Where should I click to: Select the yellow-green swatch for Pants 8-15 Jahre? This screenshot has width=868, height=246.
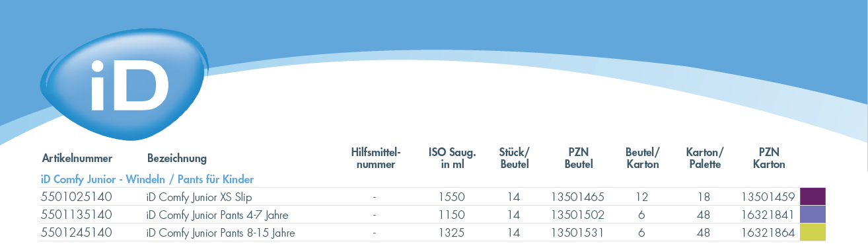(x=813, y=232)
